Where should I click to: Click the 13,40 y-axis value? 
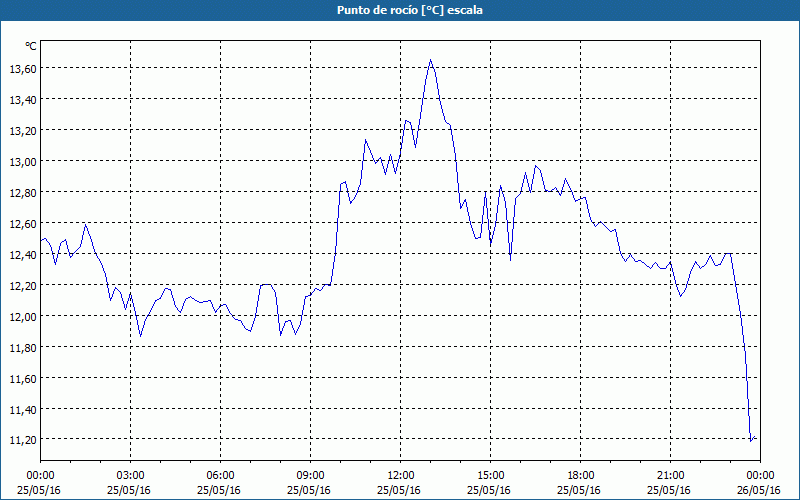tap(22, 99)
